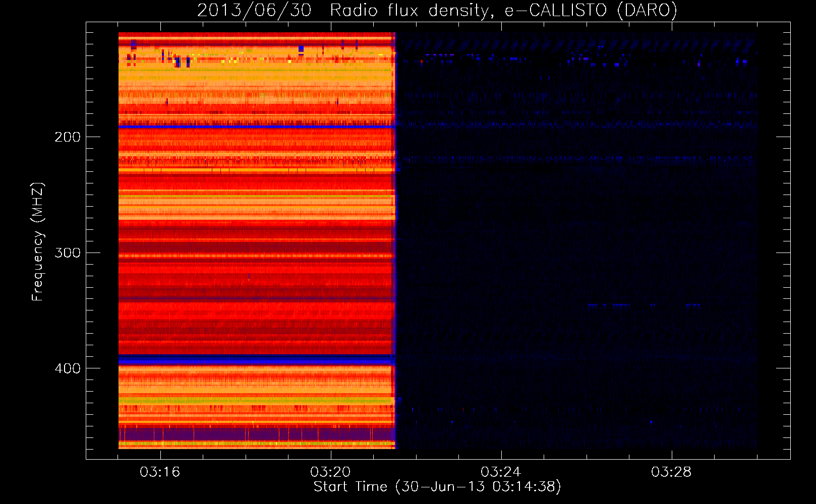Click the '300' frequency tick label
The width and height of the screenshot is (816, 504).
[68, 253]
